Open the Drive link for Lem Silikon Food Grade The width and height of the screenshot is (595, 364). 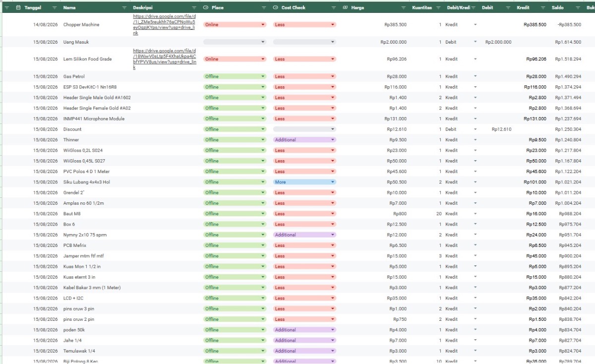click(164, 59)
